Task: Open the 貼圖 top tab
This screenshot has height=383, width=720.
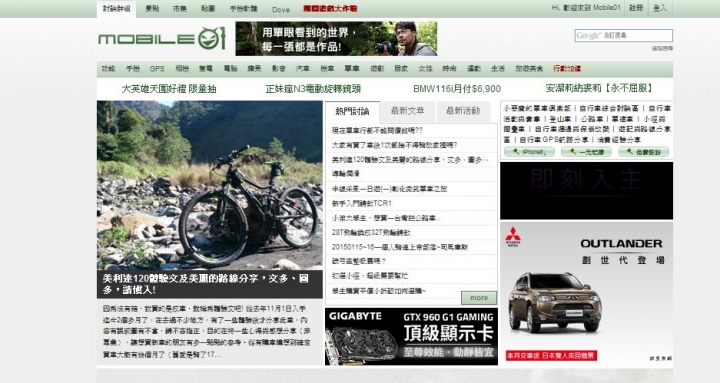Action: (x=208, y=9)
